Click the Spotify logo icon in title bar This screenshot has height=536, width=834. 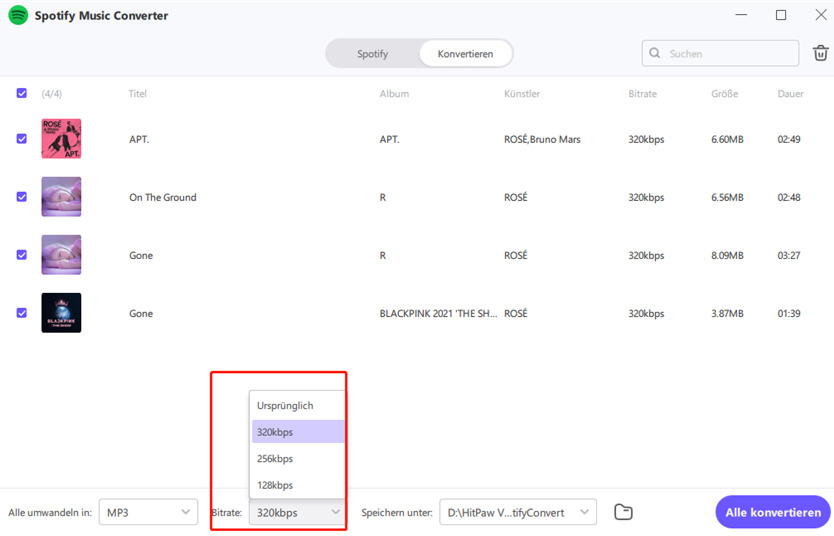click(18, 15)
